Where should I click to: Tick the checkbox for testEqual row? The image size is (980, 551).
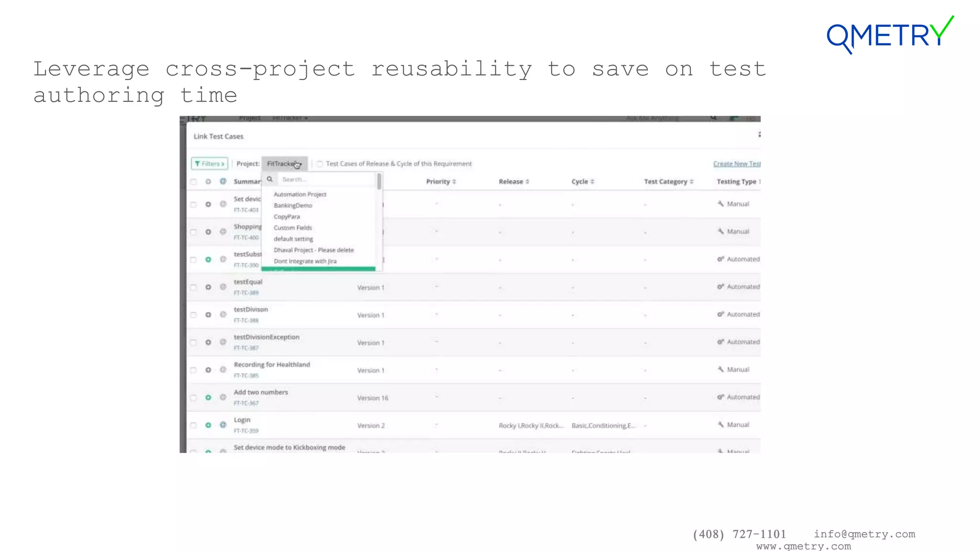coord(194,287)
